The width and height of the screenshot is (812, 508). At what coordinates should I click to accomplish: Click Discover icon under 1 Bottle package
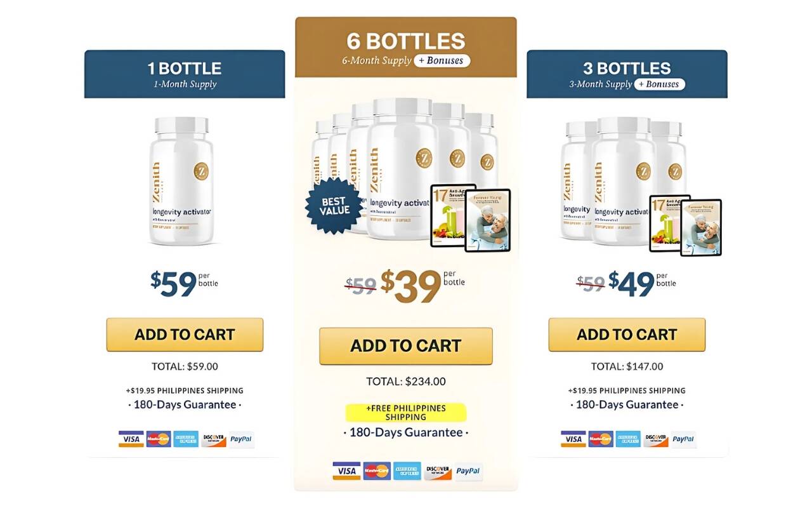click(x=214, y=439)
